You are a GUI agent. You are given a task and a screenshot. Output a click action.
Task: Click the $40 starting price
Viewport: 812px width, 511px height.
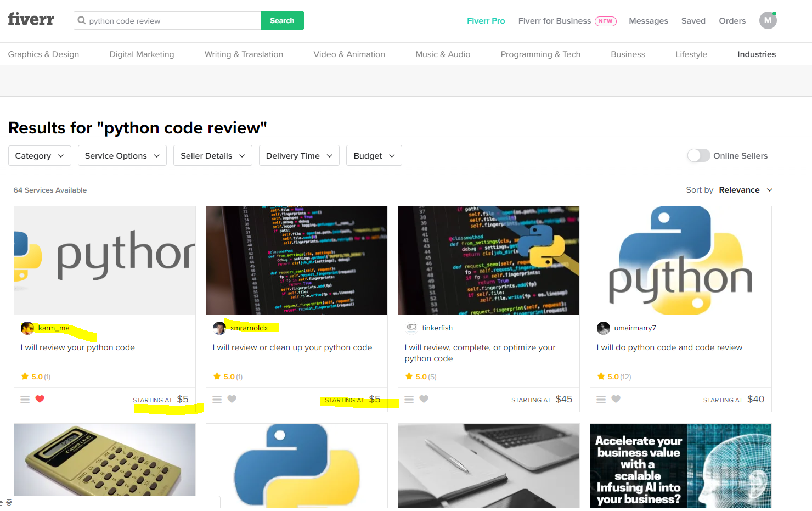[x=755, y=399]
